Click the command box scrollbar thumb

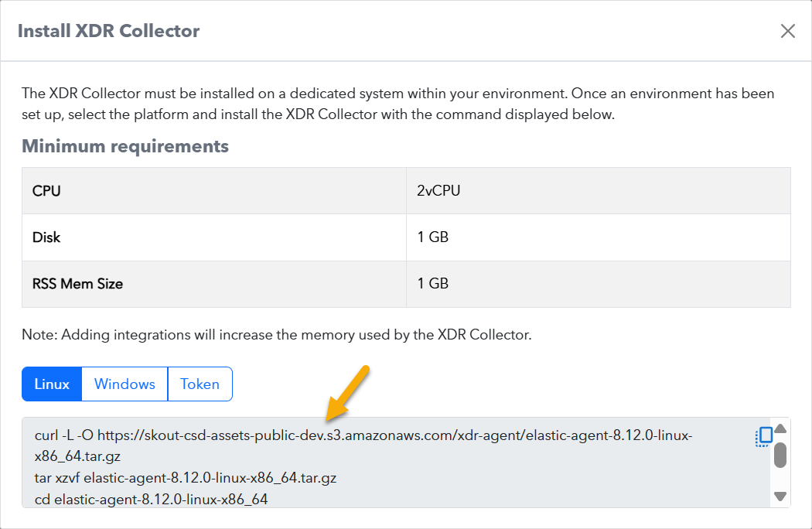click(x=780, y=455)
